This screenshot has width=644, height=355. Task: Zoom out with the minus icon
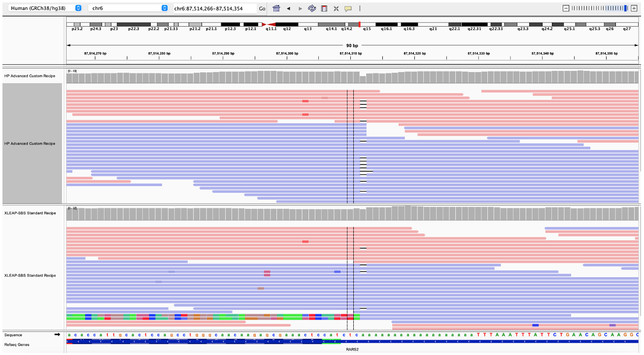click(x=566, y=8)
